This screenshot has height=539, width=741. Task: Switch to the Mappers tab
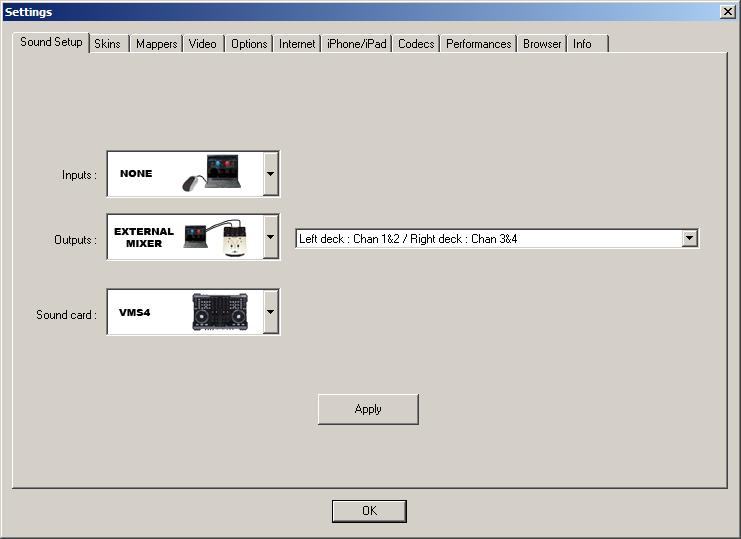(x=156, y=44)
